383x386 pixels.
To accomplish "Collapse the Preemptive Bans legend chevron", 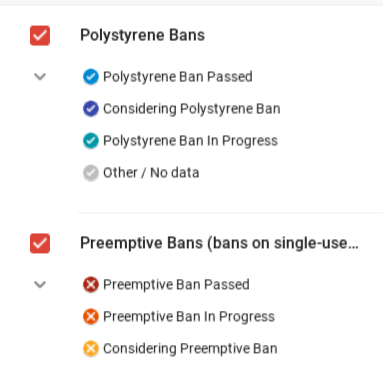I will click(x=40, y=285).
